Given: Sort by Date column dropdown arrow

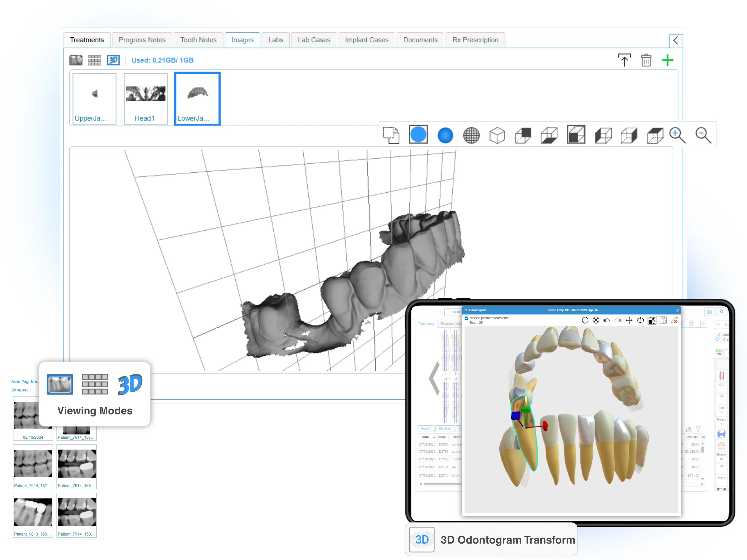Looking at the screenshot, I should tap(434, 438).
